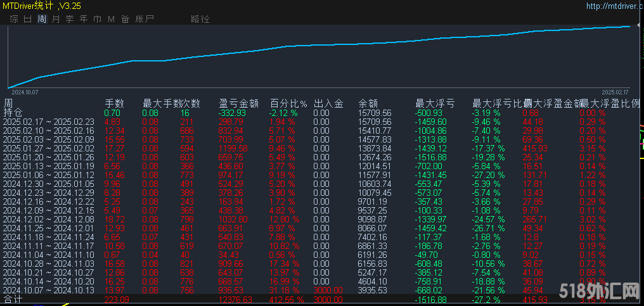Click the trade count 821

(187, 264)
